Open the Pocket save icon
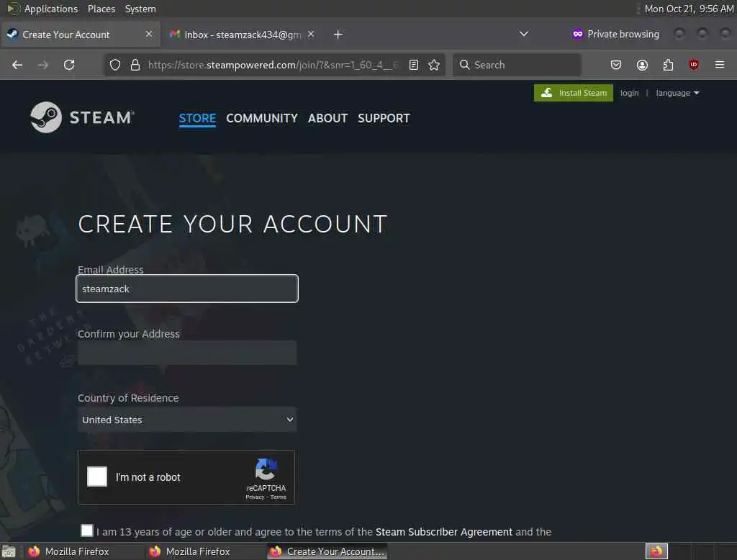The height and width of the screenshot is (560, 737). (616, 65)
